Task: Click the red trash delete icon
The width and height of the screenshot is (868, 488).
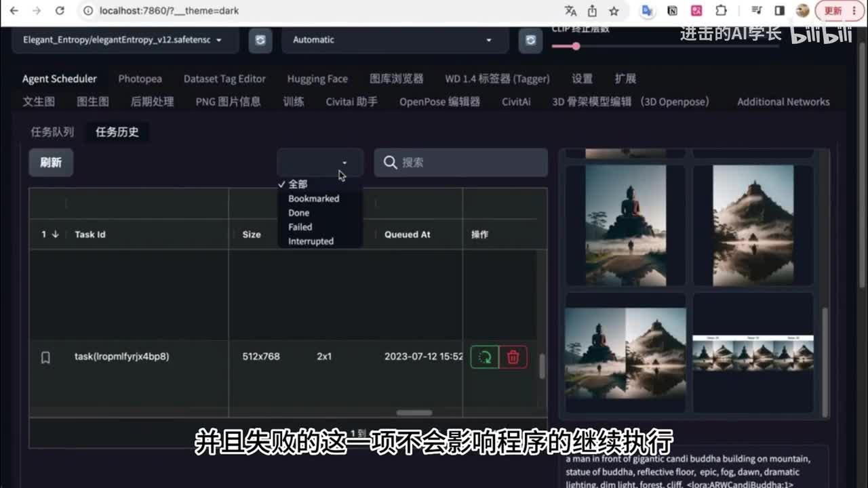Action: tap(513, 357)
